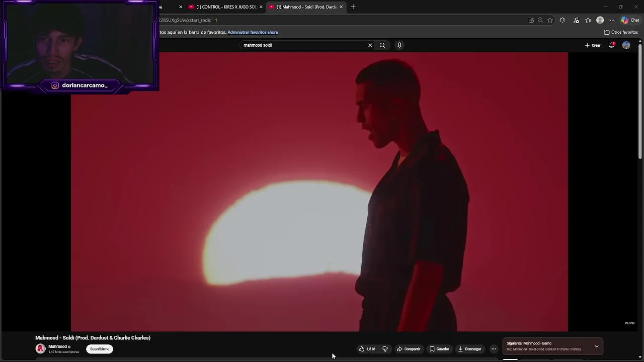This screenshot has width=644, height=362.
Task: Open Copilot Chat button
Action: tap(630, 20)
